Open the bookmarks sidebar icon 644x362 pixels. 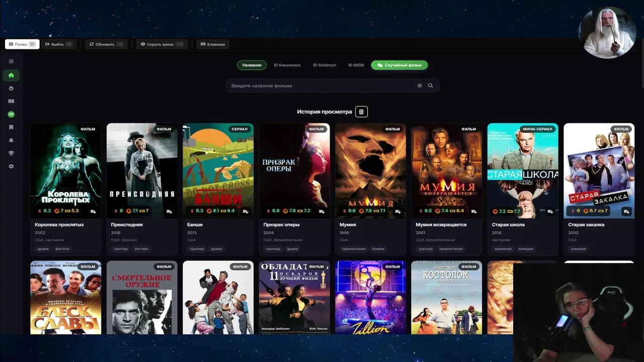[x=11, y=127]
